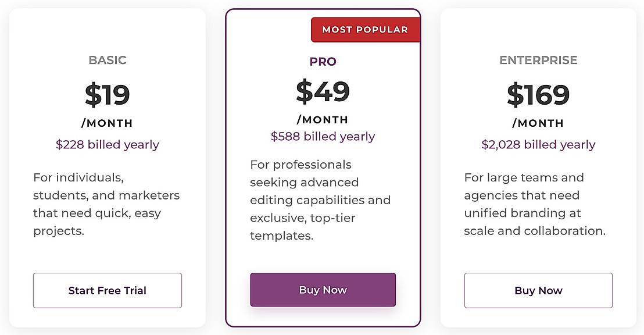Click the Basic plan description paragraph

(106, 204)
